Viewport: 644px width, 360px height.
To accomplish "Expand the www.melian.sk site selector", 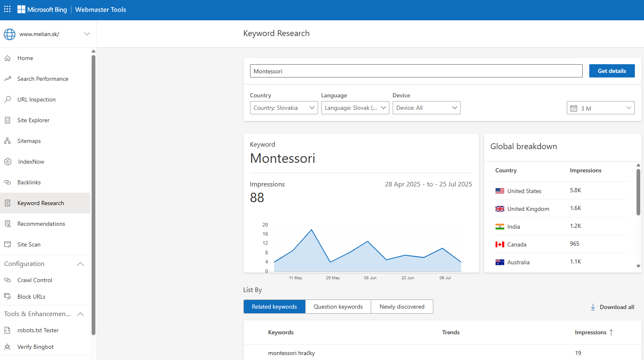I will click(87, 34).
